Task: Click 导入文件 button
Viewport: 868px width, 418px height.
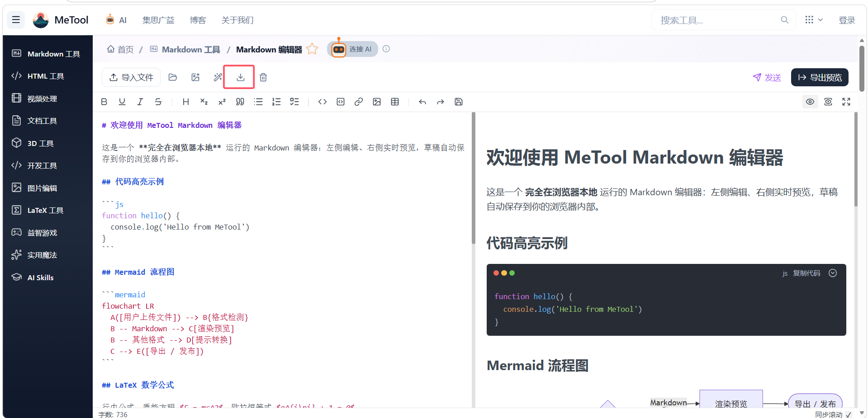Action: [131, 77]
